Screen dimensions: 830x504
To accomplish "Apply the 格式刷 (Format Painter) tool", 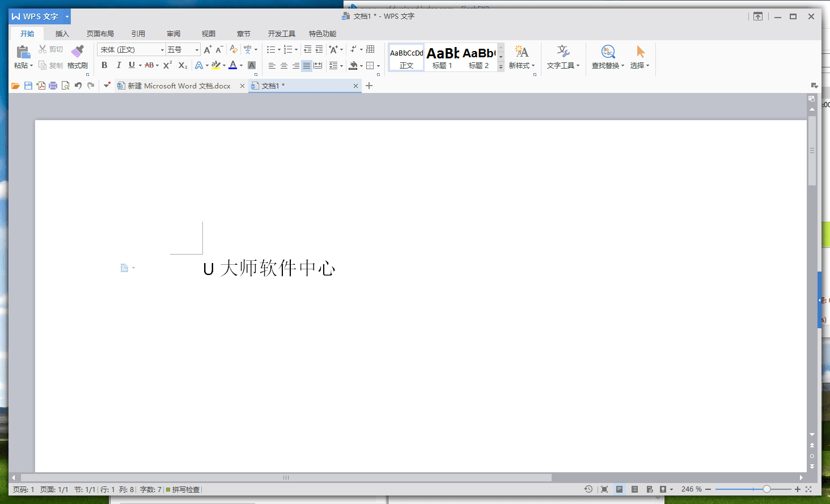I will coord(77,58).
